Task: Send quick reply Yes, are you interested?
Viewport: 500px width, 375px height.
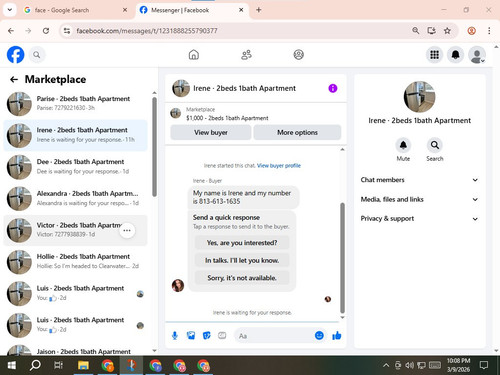Action: coord(242,243)
